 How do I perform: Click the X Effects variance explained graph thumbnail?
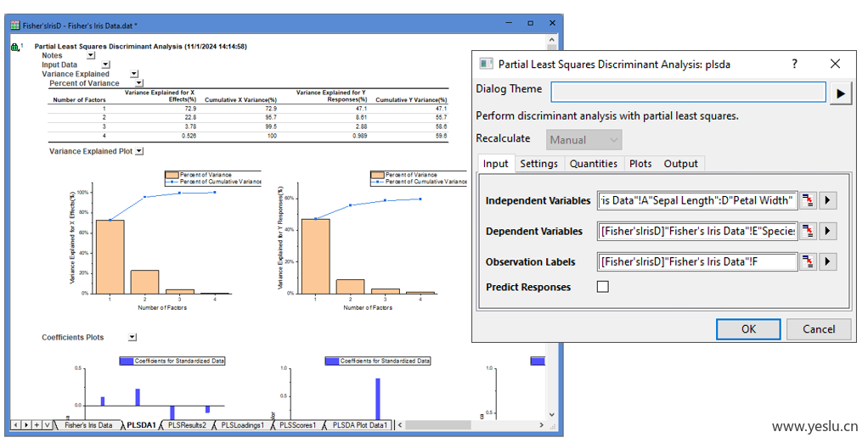(164, 240)
